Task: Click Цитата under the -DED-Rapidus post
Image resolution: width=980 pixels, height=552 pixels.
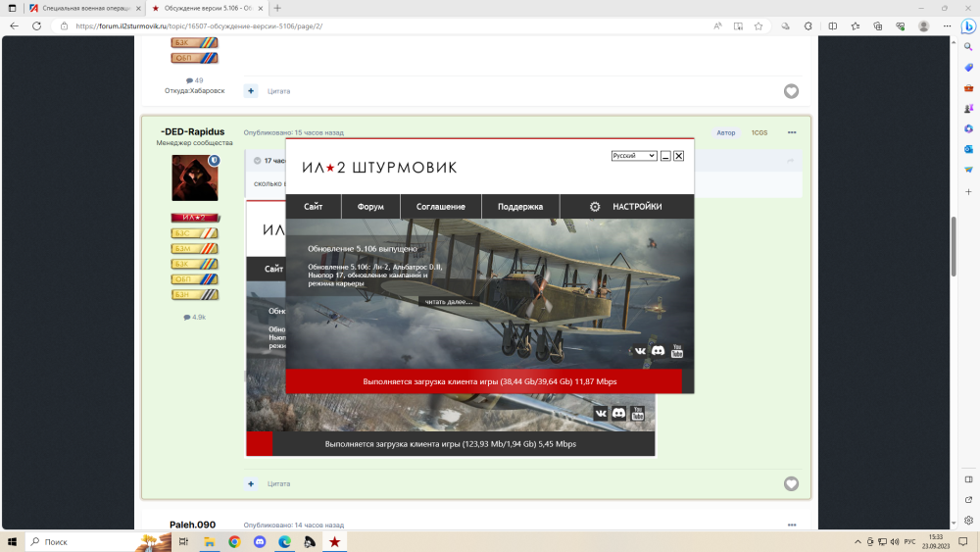Action: pos(278,483)
